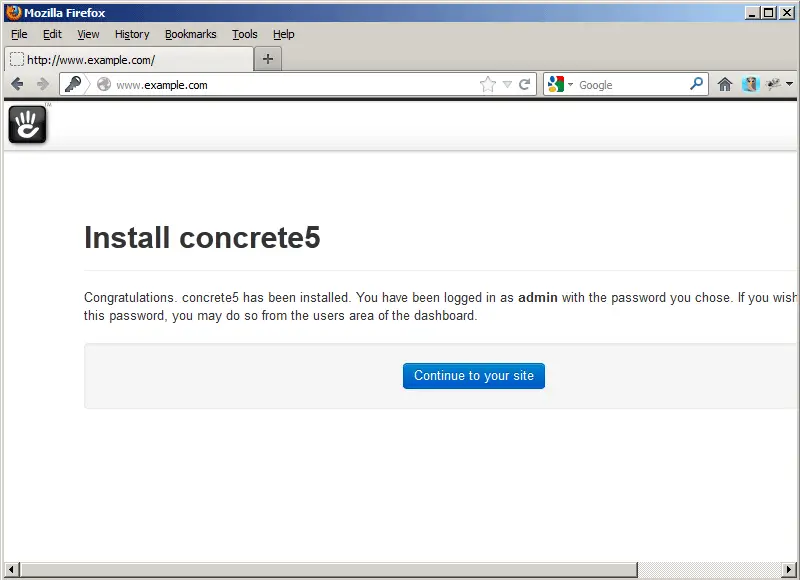Close the Firefox window

(787, 13)
